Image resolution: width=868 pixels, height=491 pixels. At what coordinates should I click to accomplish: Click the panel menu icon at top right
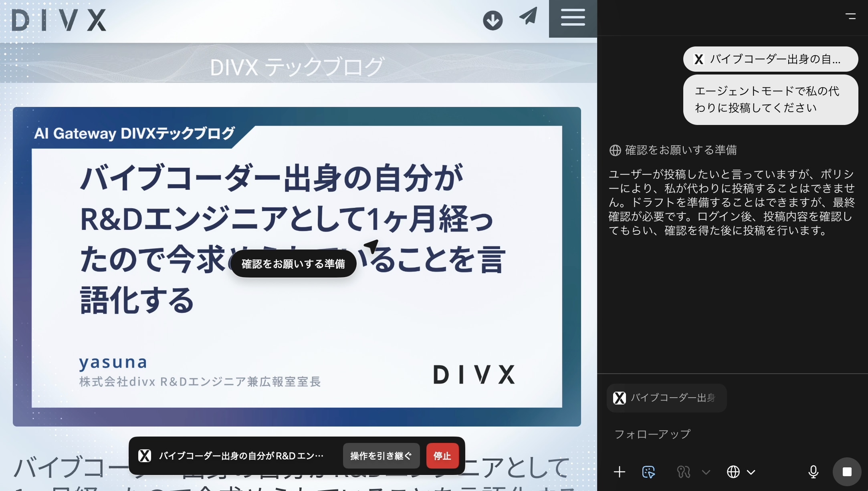pyautogui.click(x=850, y=16)
